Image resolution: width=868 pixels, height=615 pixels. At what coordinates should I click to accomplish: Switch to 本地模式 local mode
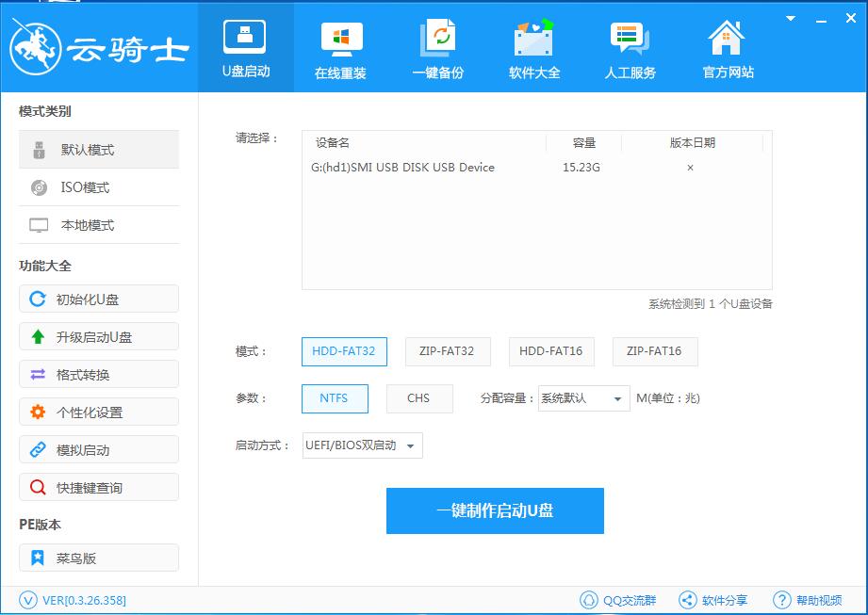tap(98, 225)
